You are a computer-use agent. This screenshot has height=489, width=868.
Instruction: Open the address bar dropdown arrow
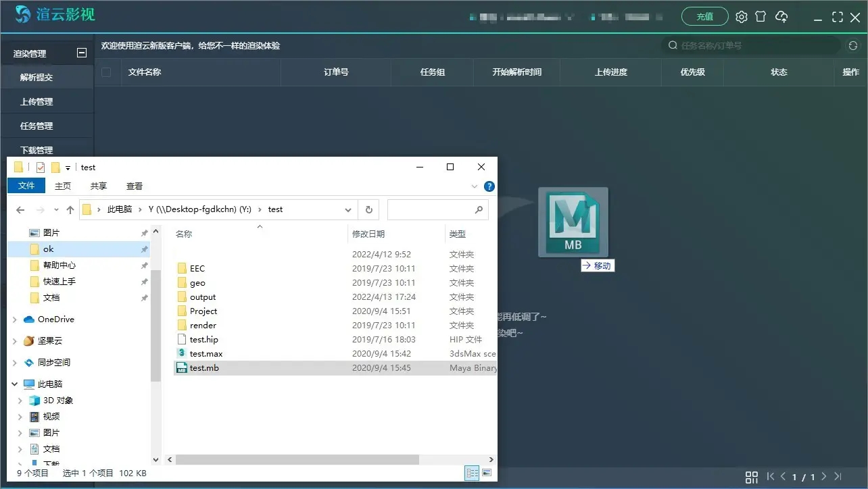click(347, 209)
